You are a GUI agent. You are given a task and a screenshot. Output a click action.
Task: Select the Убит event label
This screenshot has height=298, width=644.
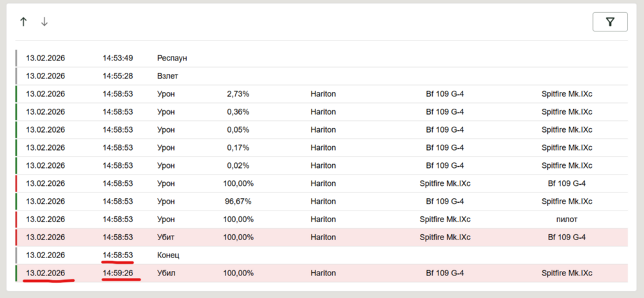(x=166, y=237)
